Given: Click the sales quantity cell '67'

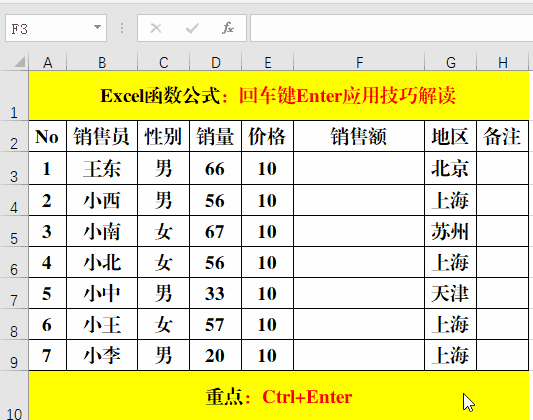Looking at the screenshot, I should [x=216, y=231].
